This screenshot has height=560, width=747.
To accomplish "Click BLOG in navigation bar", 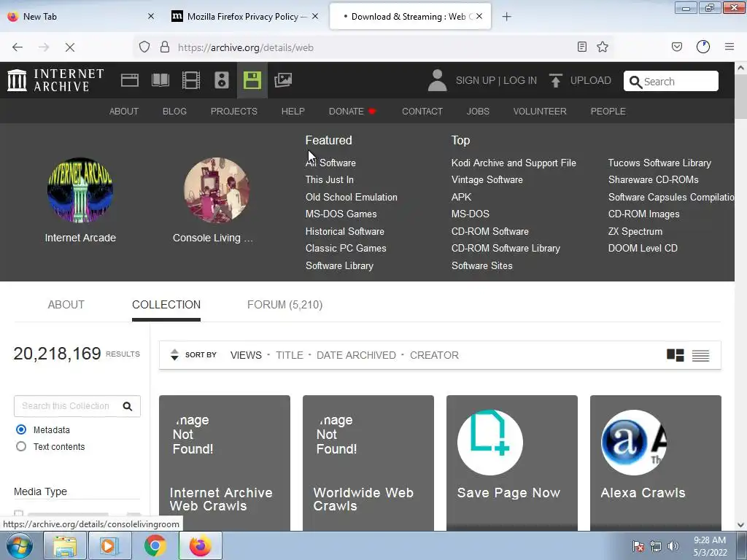I will coord(174,112).
